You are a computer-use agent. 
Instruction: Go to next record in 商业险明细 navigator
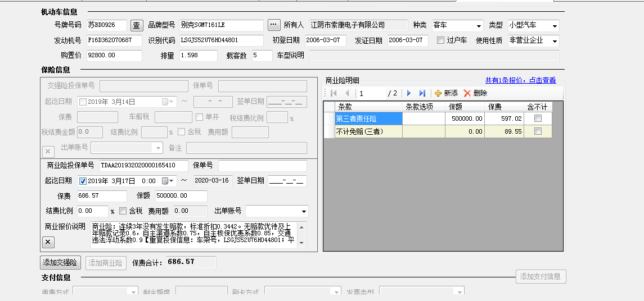pyautogui.click(x=409, y=93)
